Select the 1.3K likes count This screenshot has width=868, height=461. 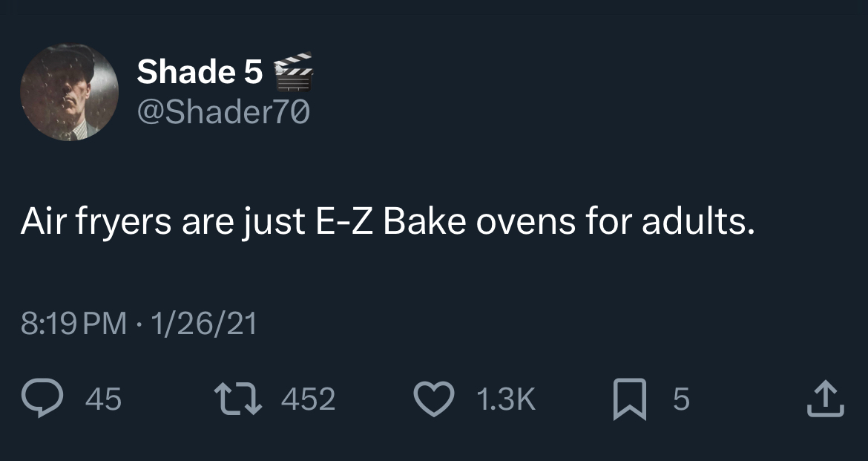pyautogui.click(x=504, y=400)
